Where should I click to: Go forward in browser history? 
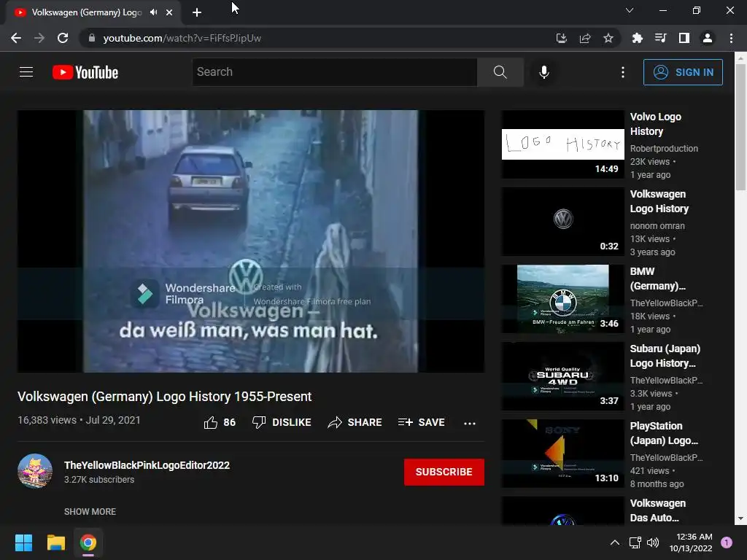coord(39,38)
